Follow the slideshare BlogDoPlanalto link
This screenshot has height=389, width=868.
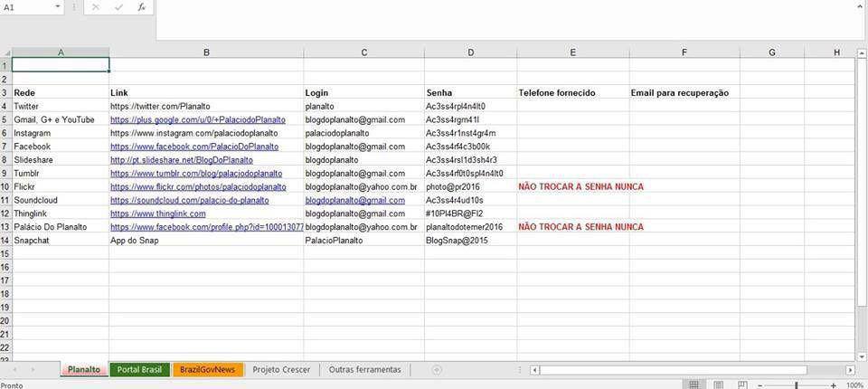[x=182, y=159]
